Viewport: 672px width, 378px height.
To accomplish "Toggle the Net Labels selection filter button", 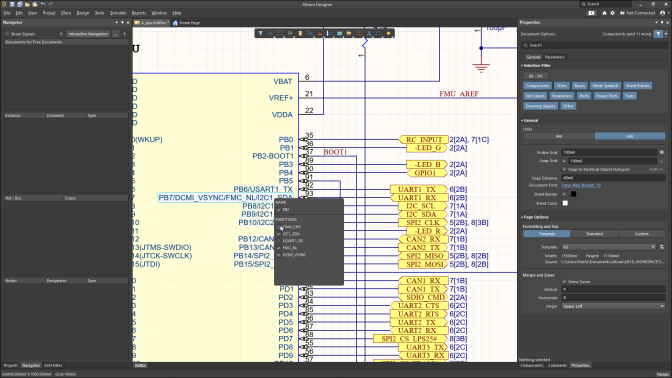I will (535, 96).
